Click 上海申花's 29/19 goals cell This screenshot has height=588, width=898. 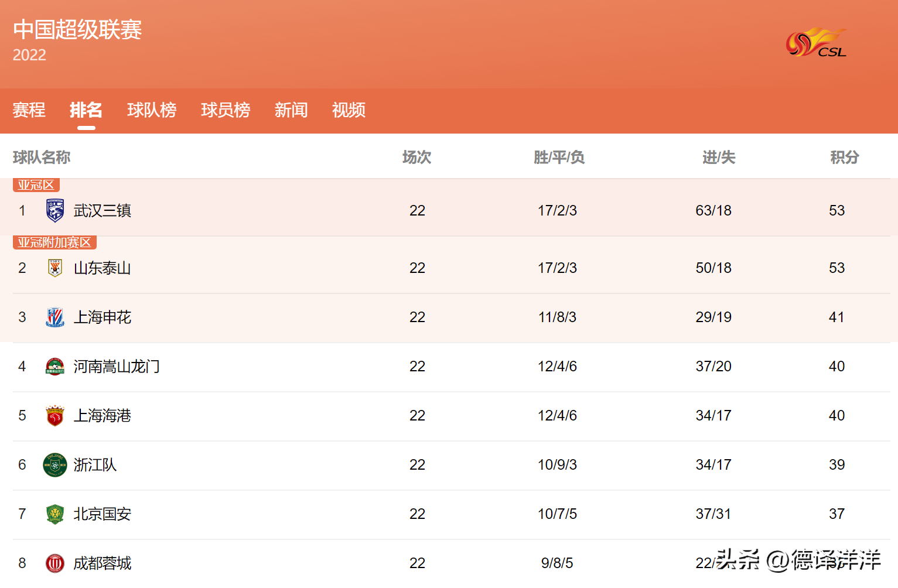click(713, 317)
